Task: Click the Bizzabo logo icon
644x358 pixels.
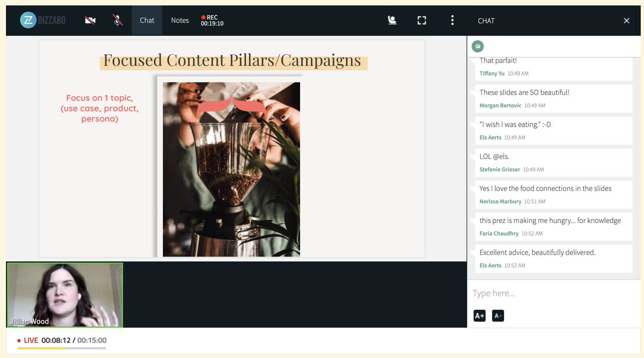Action: pos(28,20)
